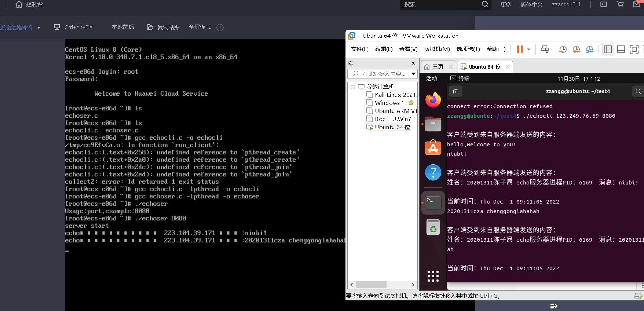Pause the virtual machine

pos(520,49)
